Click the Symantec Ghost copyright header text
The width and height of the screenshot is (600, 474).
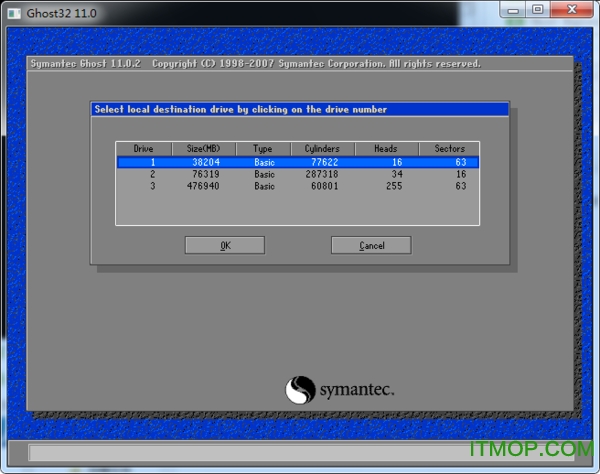coord(255,64)
